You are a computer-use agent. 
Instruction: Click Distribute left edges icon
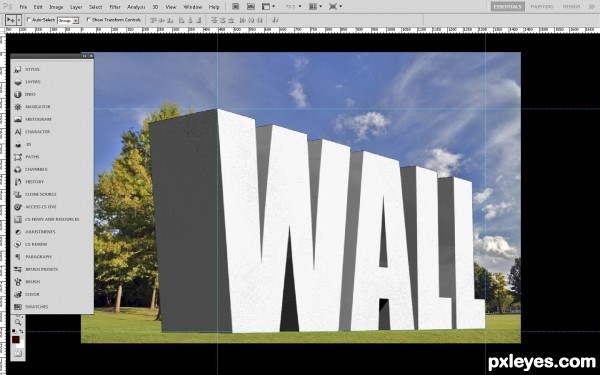243,20
